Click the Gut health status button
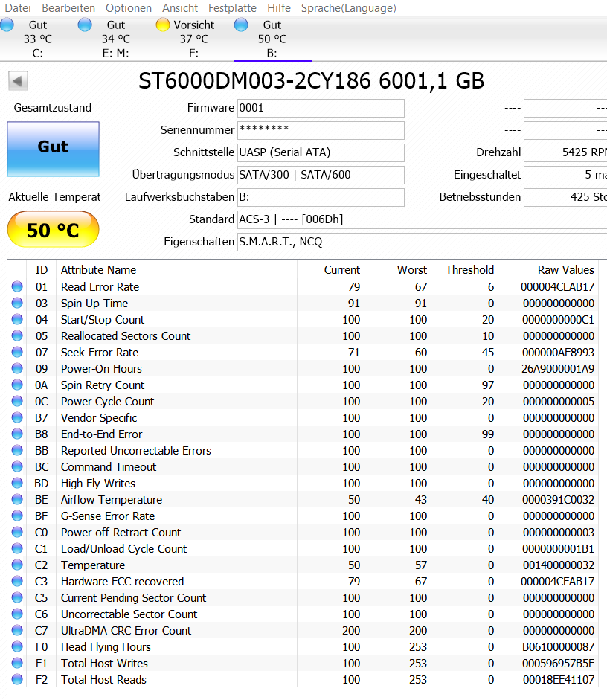 [x=53, y=149]
